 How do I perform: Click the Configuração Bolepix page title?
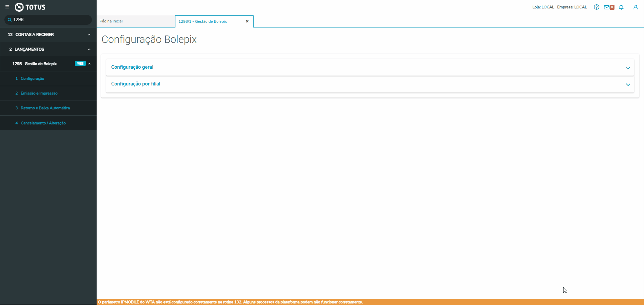(149, 40)
